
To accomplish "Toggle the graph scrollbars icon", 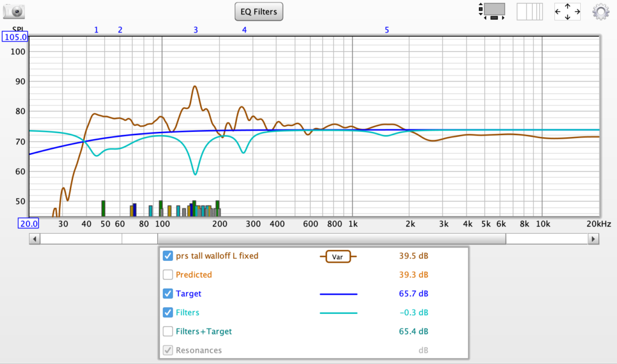I will click(494, 11).
